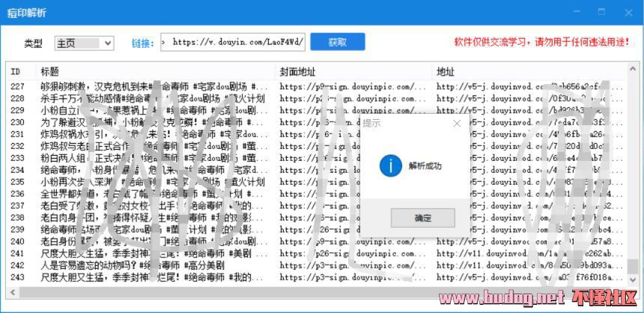Select row ID 238

click(x=316, y=218)
